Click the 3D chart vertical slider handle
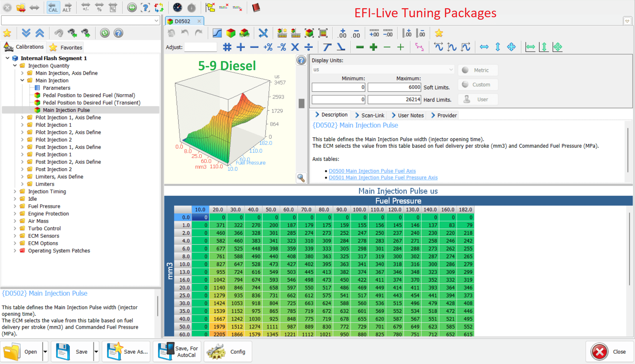 pyautogui.click(x=301, y=103)
